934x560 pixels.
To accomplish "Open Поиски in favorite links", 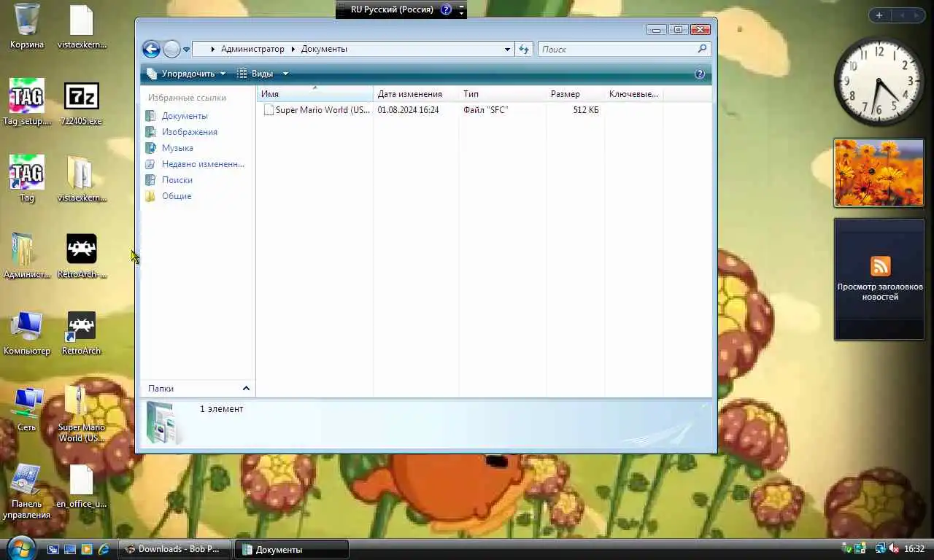I will coord(177,180).
